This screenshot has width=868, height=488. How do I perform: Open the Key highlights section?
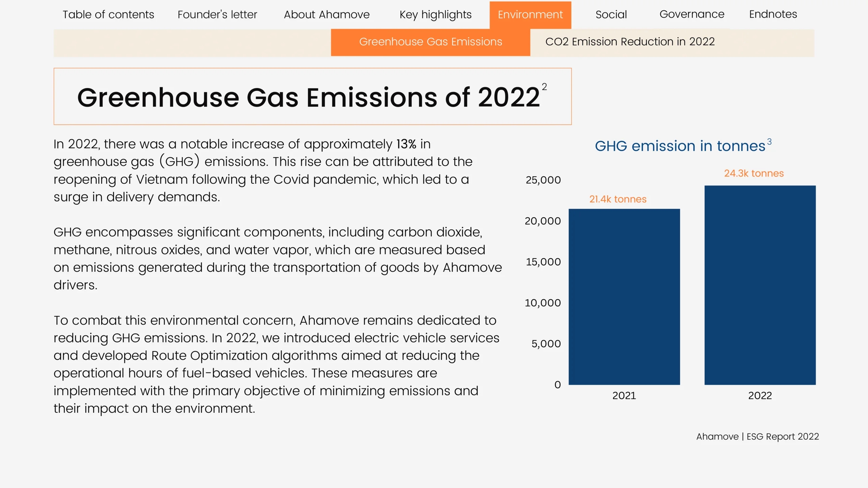(435, 14)
